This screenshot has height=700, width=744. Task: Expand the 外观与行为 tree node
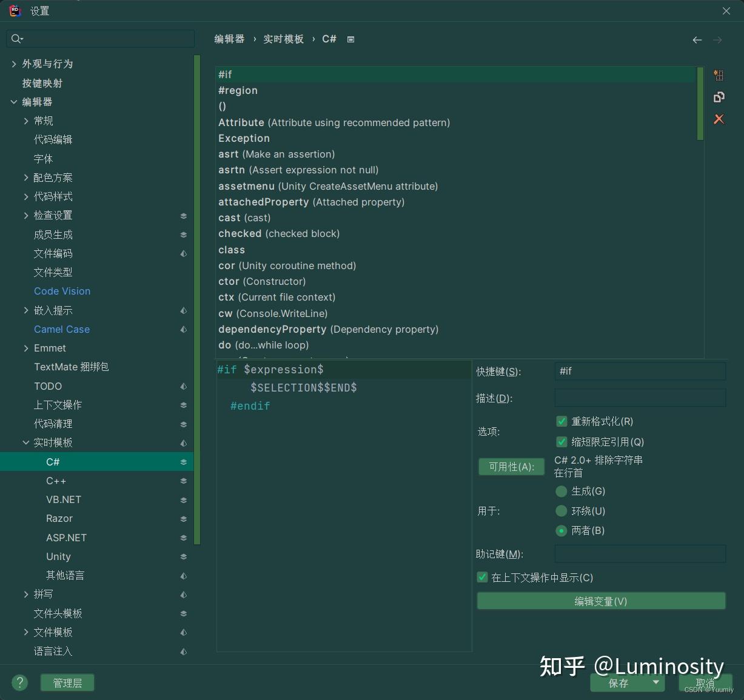[x=14, y=64]
